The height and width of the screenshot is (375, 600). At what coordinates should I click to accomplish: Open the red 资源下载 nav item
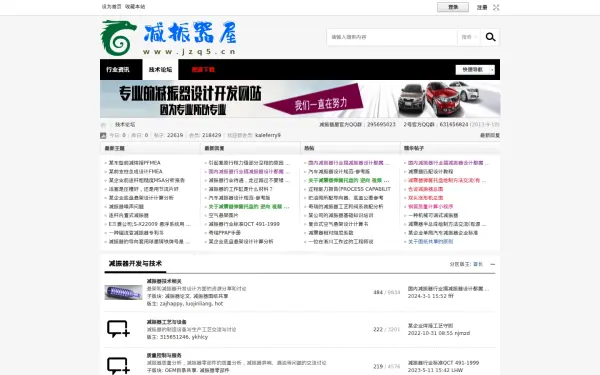click(x=203, y=70)
